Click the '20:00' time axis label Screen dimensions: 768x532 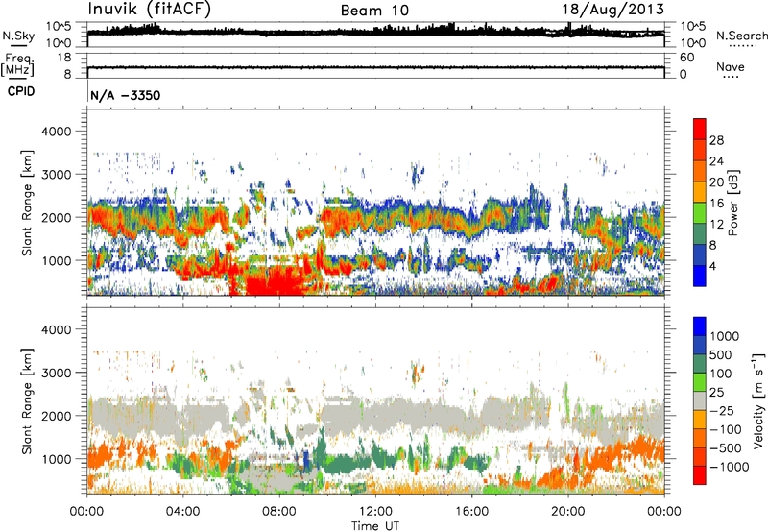click(x=567, y=512)
